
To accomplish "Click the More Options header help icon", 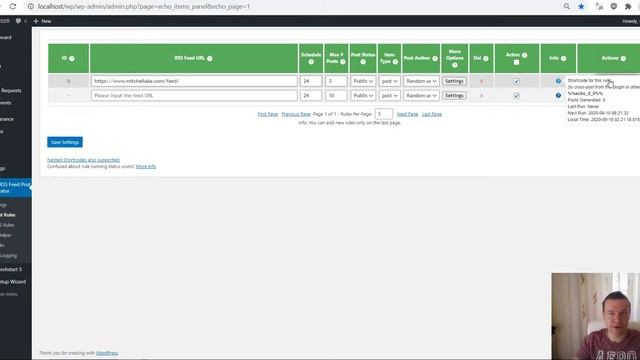I will point(455,65).
